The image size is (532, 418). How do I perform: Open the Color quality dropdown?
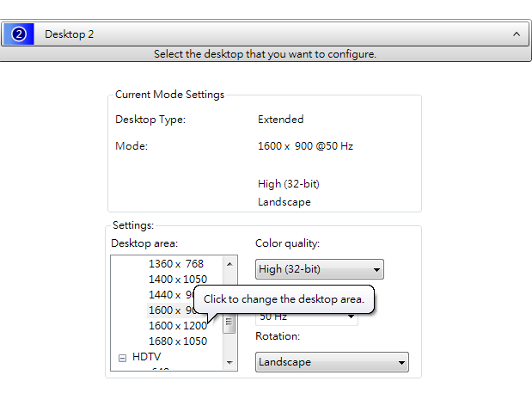tap(319, 269)
